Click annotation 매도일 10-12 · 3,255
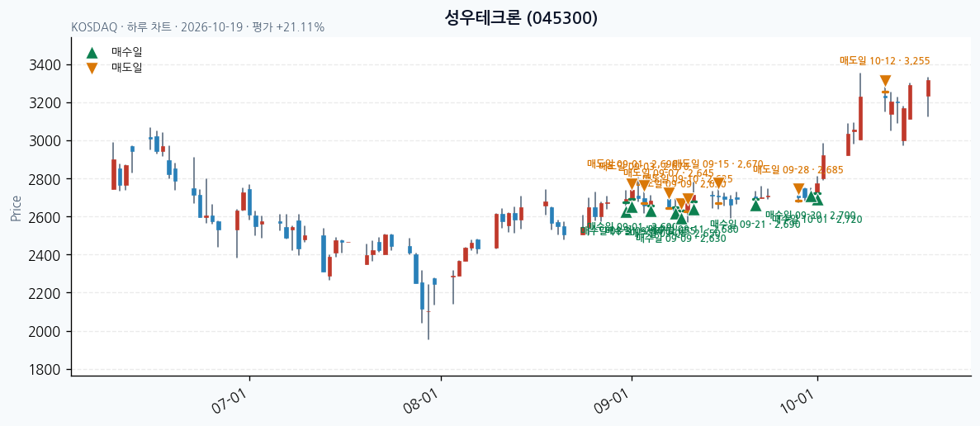This screenshot has width=980, height=426. (x=885, y=61)
